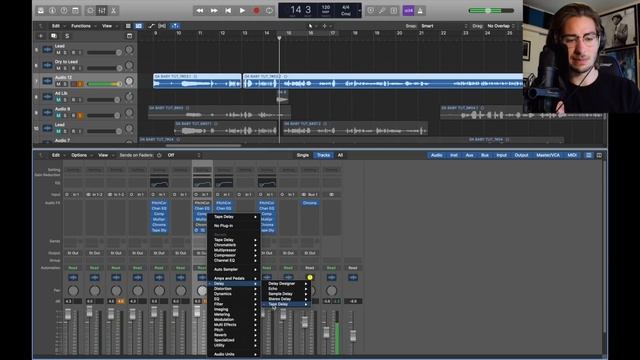Open the mixer Edit menu
The height and width of the screenshot is (360, 640).
coord(56,155)
